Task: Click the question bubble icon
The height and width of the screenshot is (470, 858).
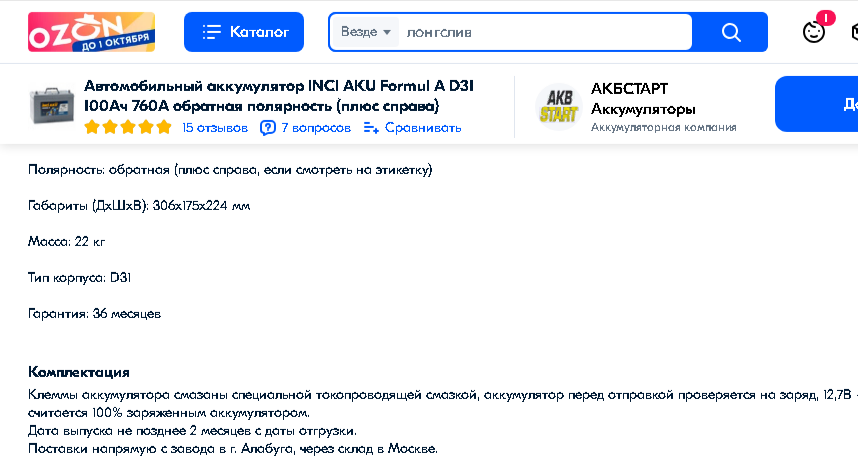Action: pos(268,128)
